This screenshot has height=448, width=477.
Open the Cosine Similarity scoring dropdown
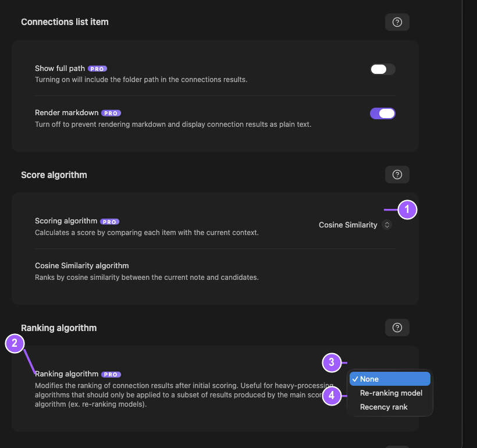[355, 225]
